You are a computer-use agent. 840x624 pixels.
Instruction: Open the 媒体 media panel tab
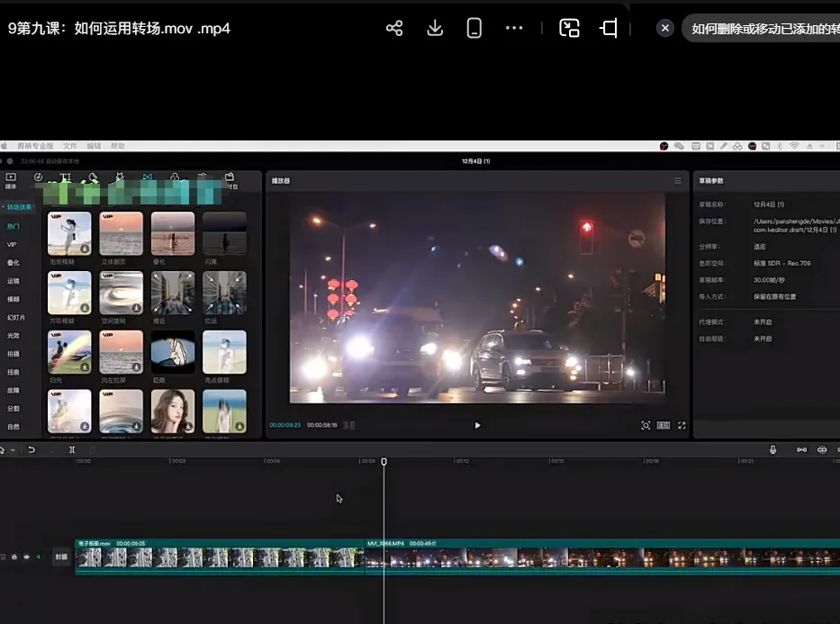[11, 180]
